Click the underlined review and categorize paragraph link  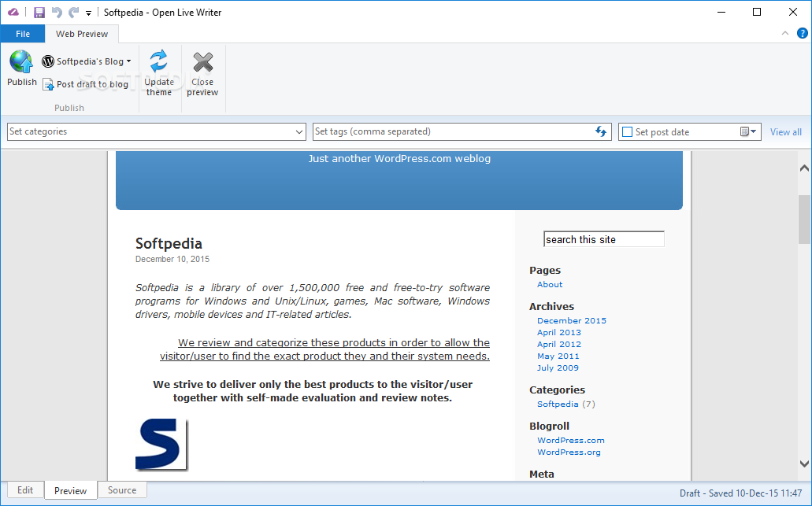(324, 349)
